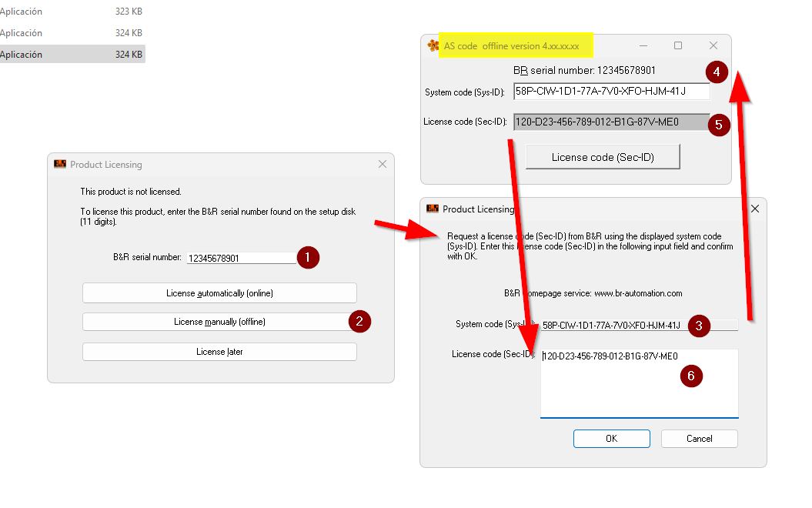Select the License later option
Screen dimensions: 812x508
tap(219, 352)
